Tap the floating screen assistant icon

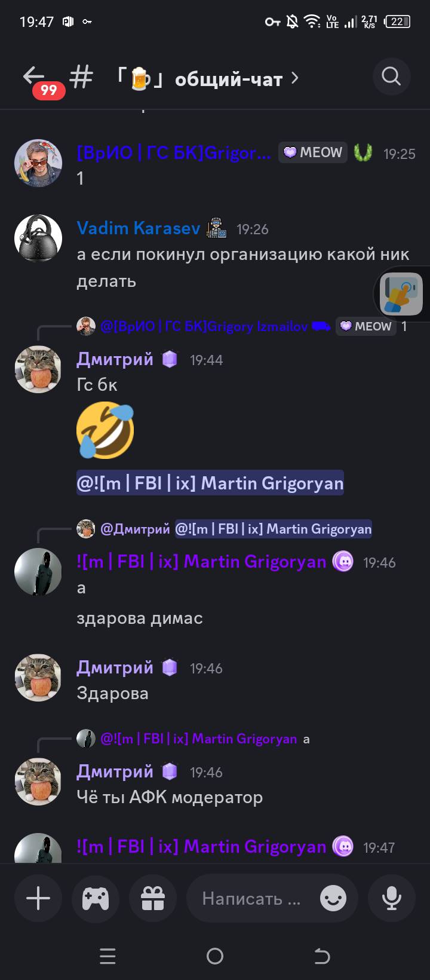click(x=401, y=293)
